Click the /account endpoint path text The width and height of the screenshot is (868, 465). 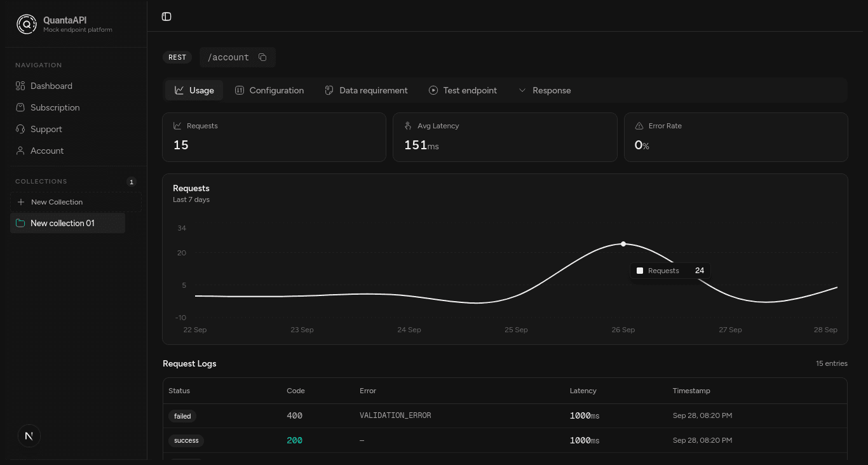pos(228,57)
